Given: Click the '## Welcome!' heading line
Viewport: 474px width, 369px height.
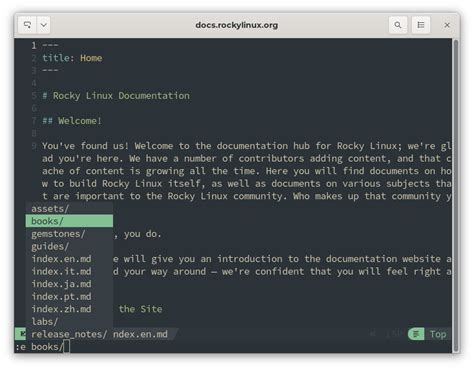Looking at the screenshot, I should 72,121.
